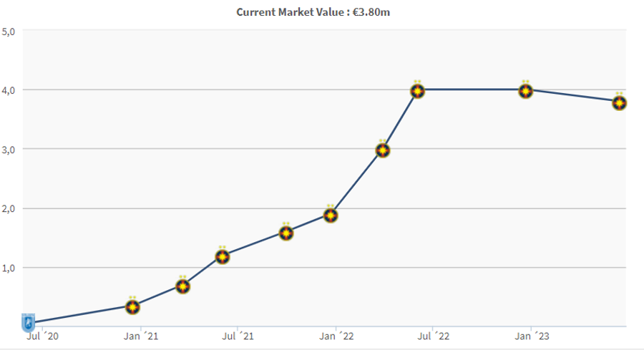Viewport: 644px width, 358px height.
Task: Select the Jul '21 axis label
Action: coord(238,337)
